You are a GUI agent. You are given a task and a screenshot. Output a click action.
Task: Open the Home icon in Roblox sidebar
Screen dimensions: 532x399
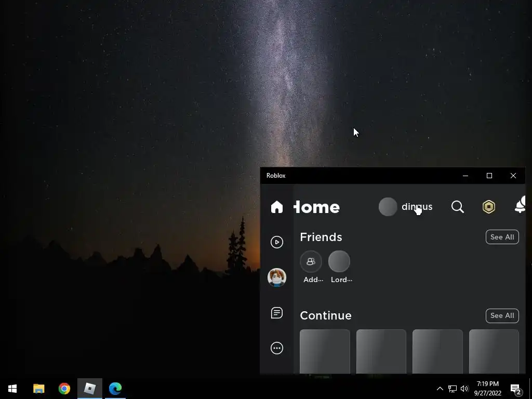[276, 207]
